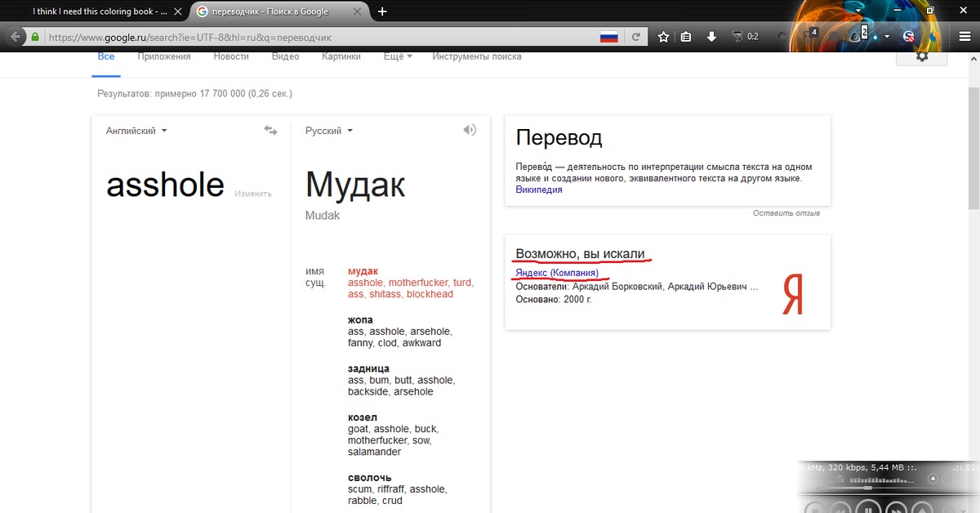Open the Ещё more options dropdown
980x513 pixels.
398,56
